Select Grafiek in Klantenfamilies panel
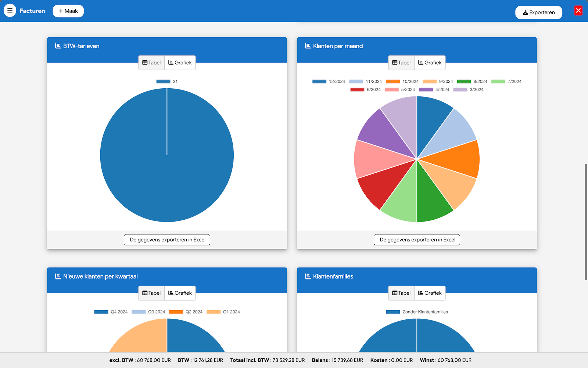Image resolution: width=588 pixels, height=368 pixels. point(430,293)
